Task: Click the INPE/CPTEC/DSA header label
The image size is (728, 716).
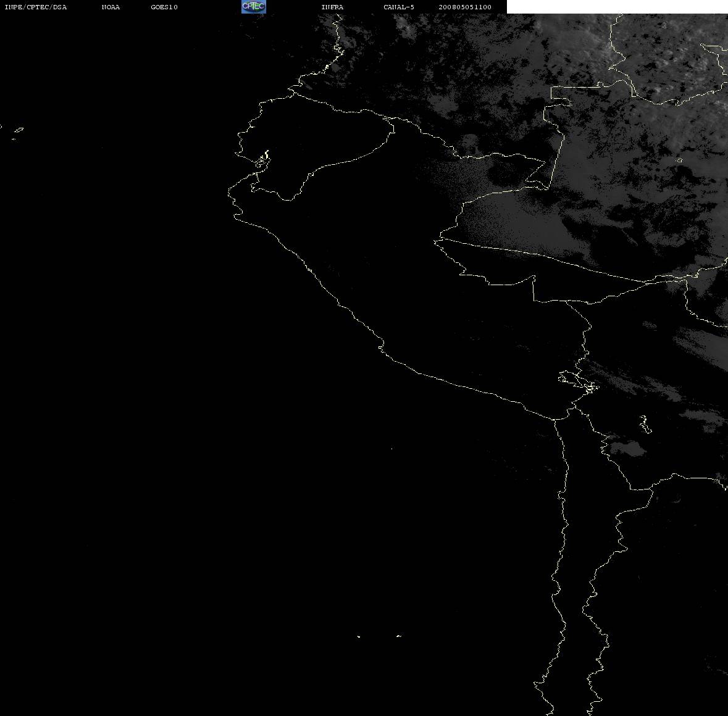Action: coord(36,7)
